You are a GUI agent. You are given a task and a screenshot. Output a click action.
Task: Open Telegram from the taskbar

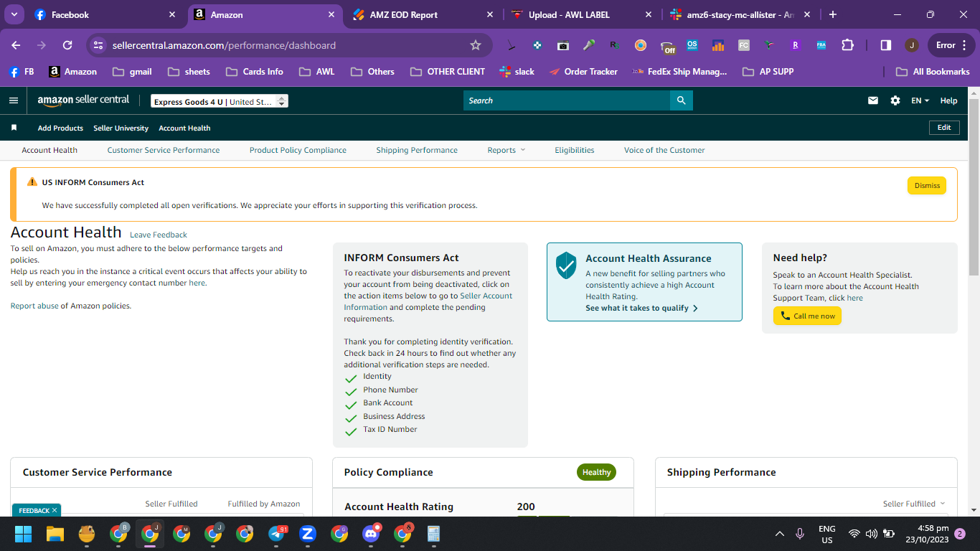coord(277,534)
